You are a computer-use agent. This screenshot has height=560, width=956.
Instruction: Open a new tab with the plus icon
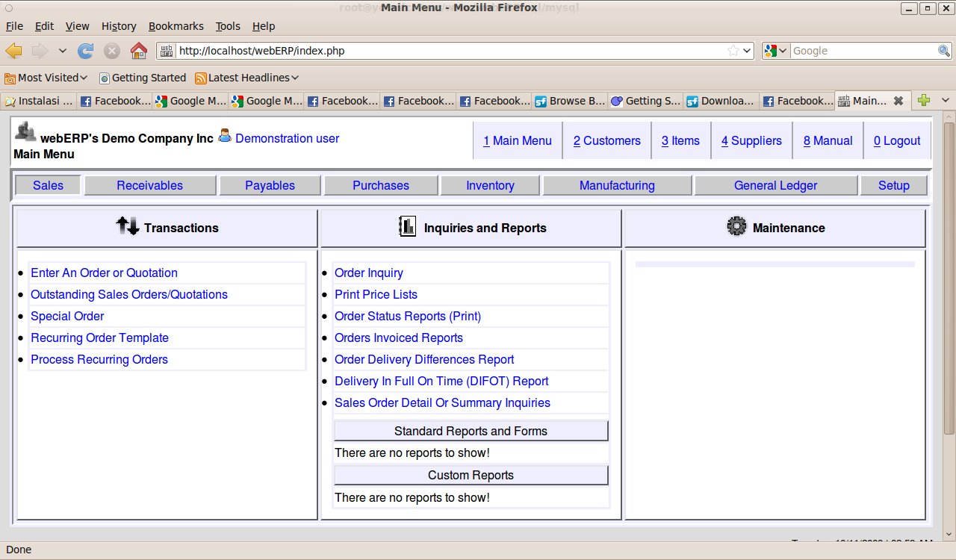pyautogui.click(x=924, y=101)
